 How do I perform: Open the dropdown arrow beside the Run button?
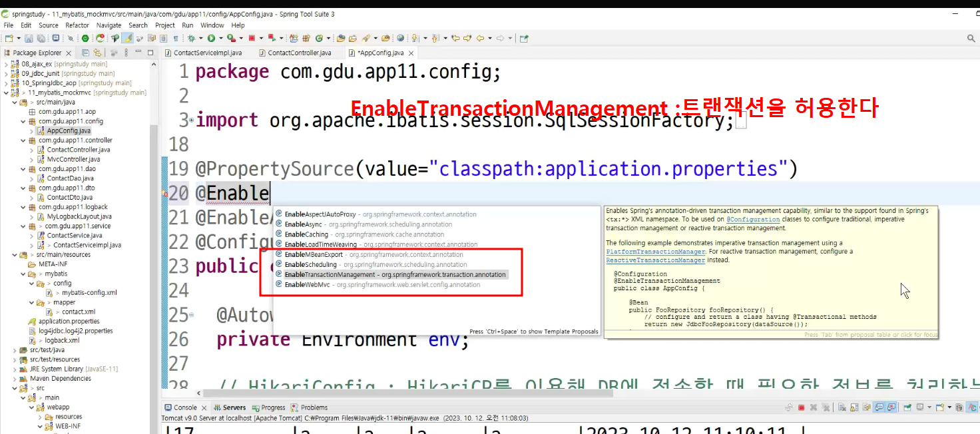pos(220,39)
